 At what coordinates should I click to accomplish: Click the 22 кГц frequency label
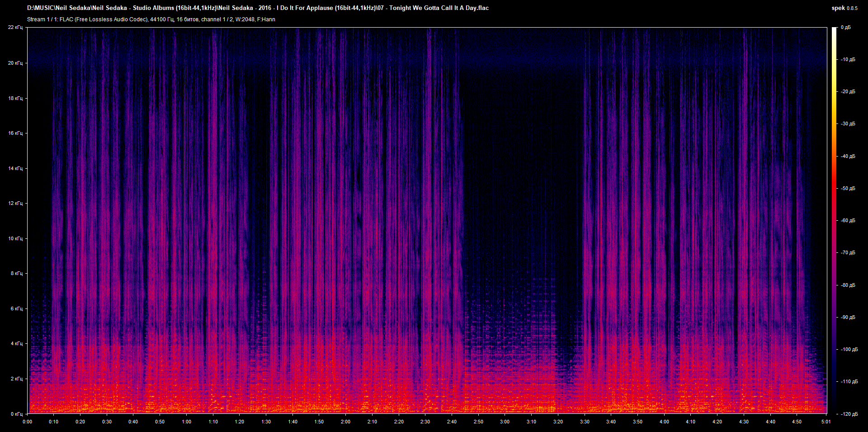(x=15, y=28)
